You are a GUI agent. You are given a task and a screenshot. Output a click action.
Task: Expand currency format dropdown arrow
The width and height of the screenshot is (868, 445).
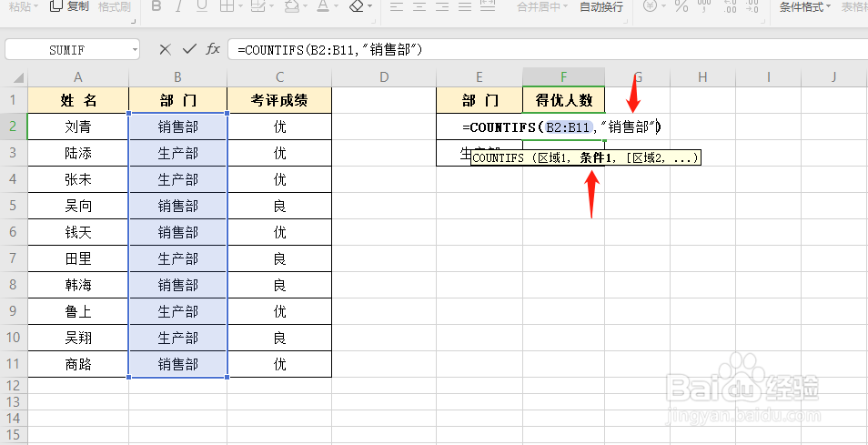click(x=662, y=7)
